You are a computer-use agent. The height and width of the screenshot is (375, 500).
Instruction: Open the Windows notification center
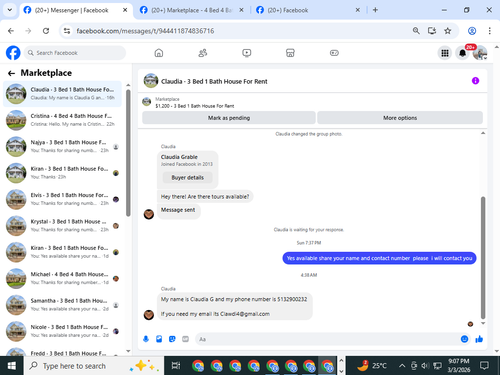point(484,366)
